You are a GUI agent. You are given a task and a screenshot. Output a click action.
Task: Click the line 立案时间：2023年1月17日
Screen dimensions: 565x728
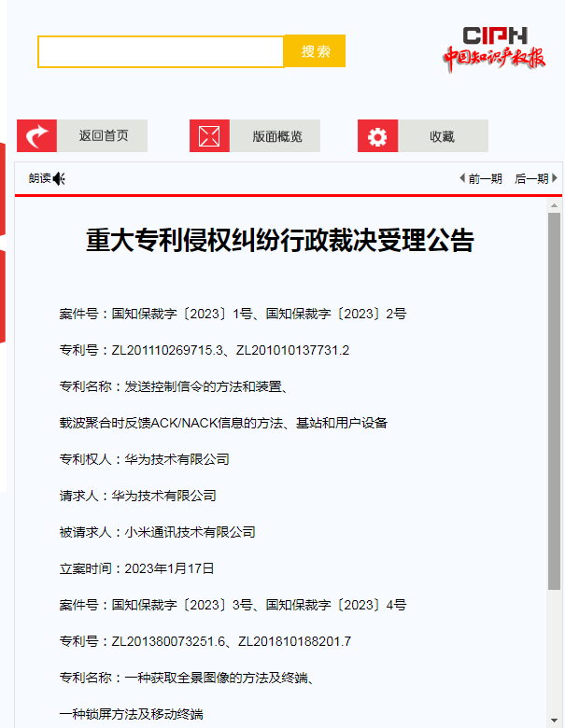136,568
